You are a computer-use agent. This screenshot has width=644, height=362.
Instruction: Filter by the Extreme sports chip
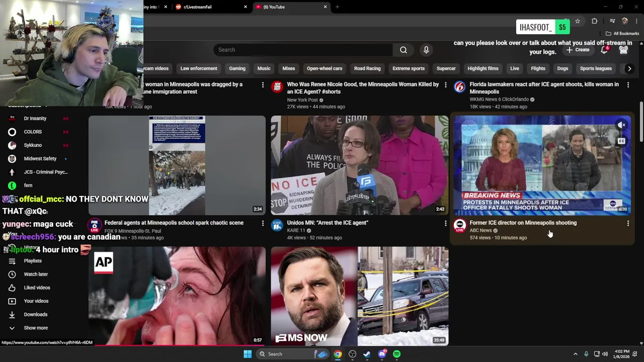coord(409,68)
